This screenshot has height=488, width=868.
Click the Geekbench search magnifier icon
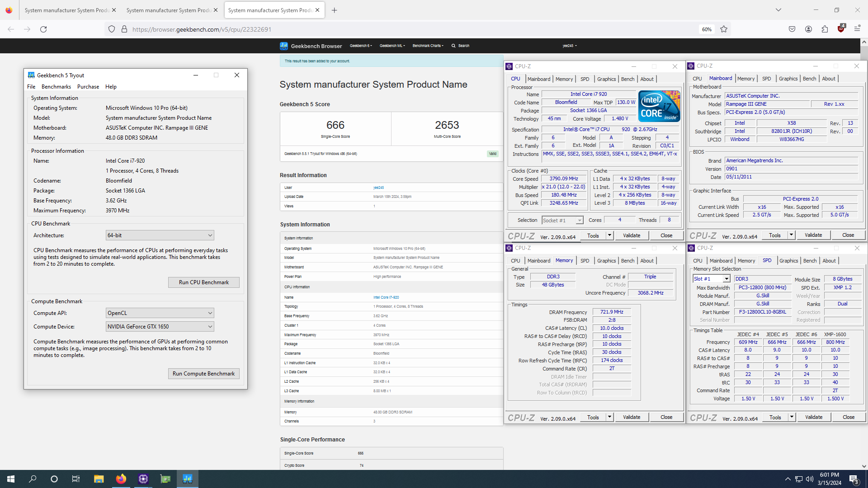click(x=453, y=46)
